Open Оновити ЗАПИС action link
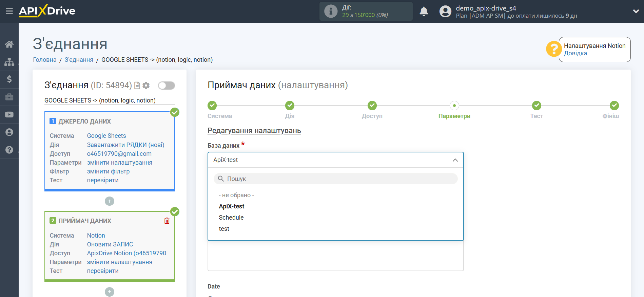 [x=110, y=244]
